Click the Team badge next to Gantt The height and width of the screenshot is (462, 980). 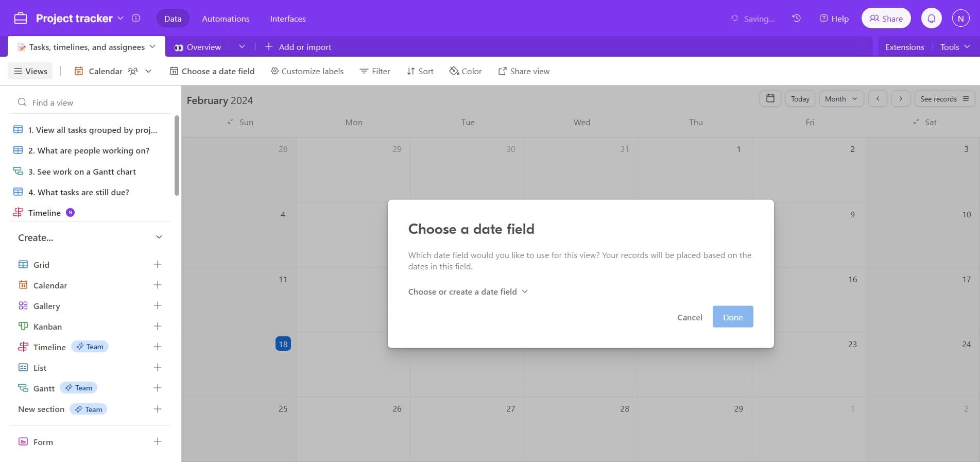[x=79, y=388]
